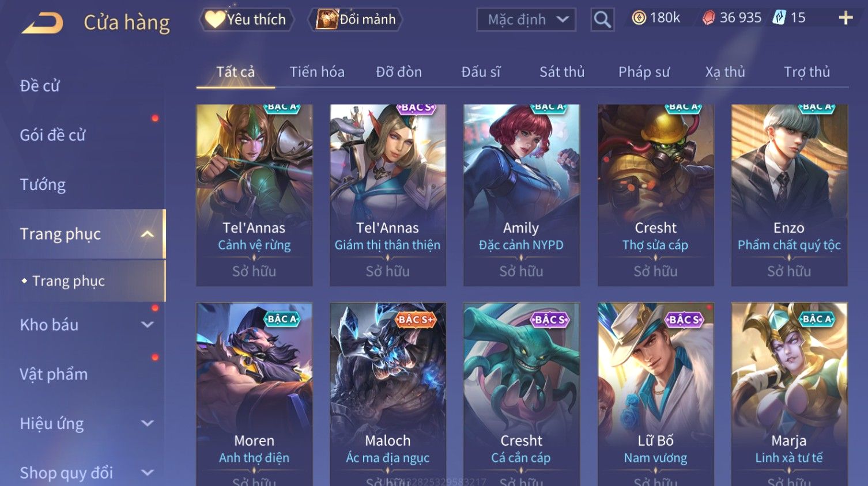
Task: Tap the back arrow icon
Action: click(42, 23)
